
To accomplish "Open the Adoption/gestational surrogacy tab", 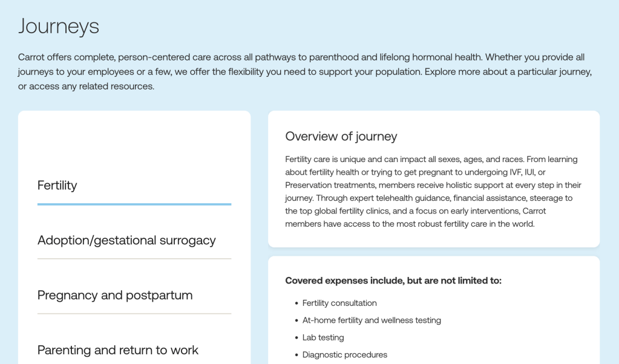I will [x=126, y=241].
